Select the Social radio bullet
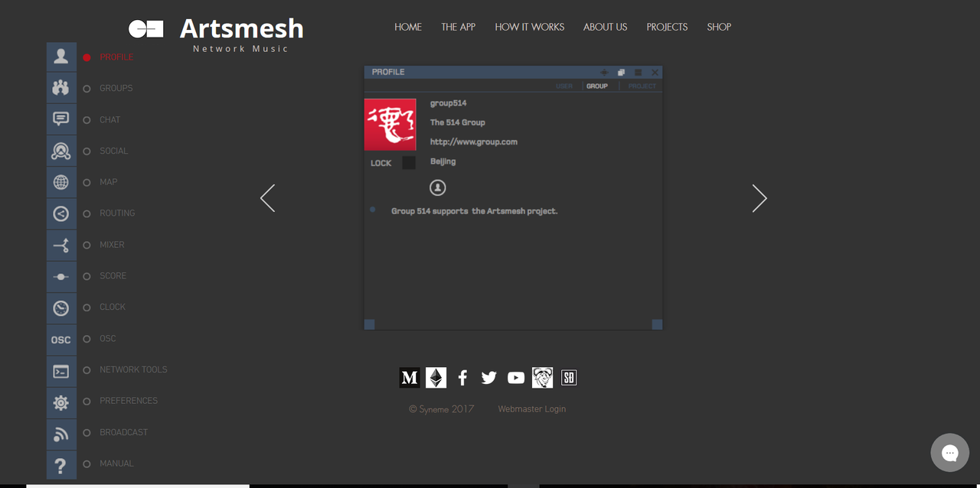 [x=87, y=151]
